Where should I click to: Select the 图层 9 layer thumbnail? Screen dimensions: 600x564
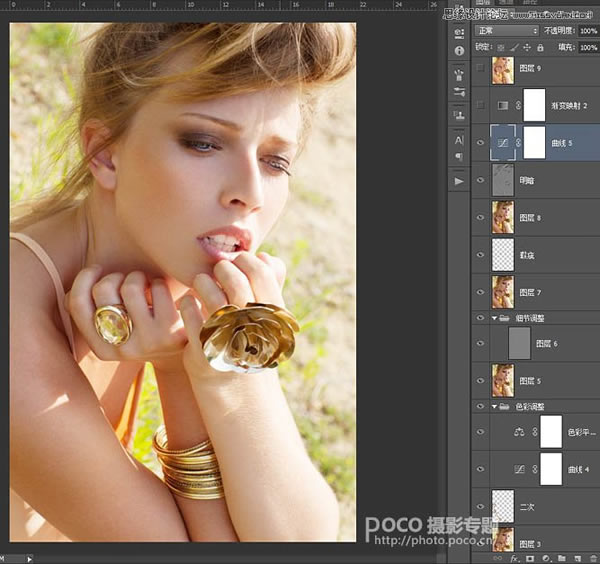click(x=503, y=70)
